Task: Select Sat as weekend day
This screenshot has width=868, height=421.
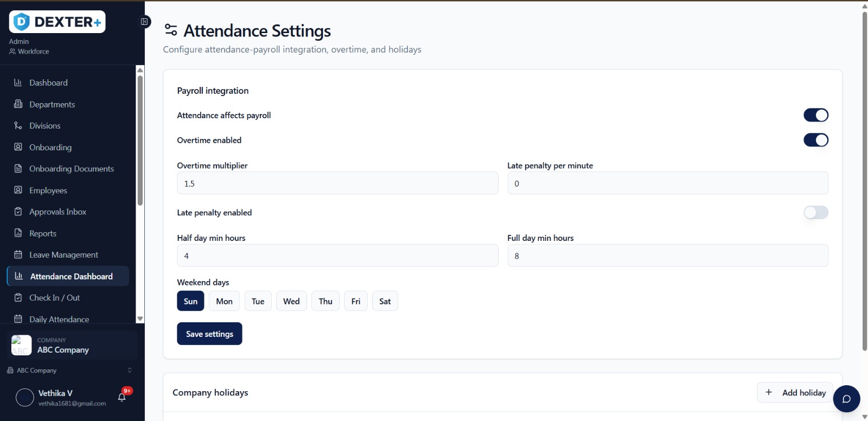Action: (385, 301)
